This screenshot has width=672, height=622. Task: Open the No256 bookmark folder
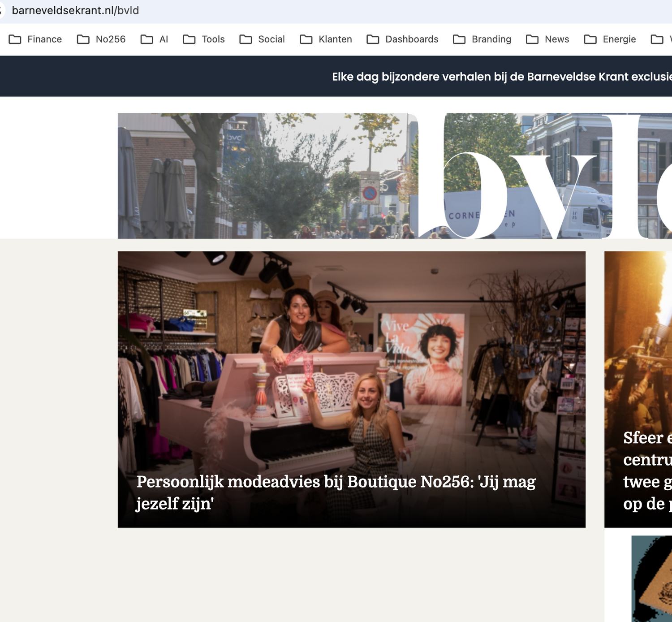[101, 39]
